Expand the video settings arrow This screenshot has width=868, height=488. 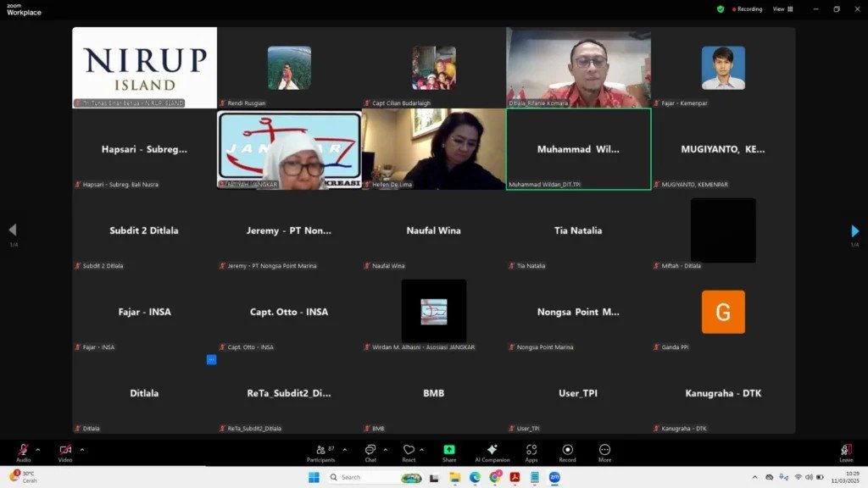pyautogui.click(x=82, y=449)
